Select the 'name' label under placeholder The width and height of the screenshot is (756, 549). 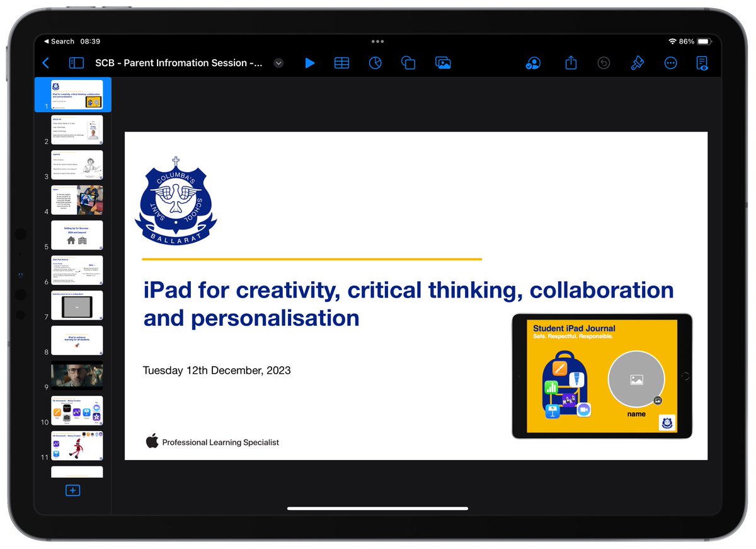636,414
